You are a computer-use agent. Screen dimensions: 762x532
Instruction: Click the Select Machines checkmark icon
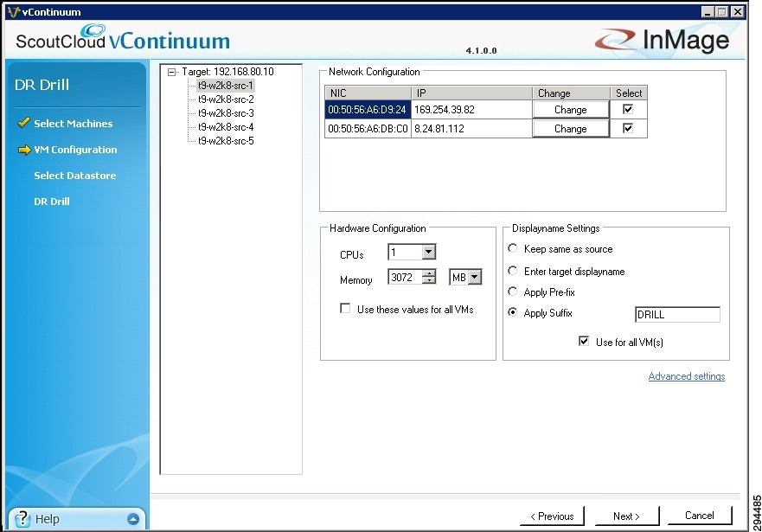pyautogui.click(x=23, y=123)
